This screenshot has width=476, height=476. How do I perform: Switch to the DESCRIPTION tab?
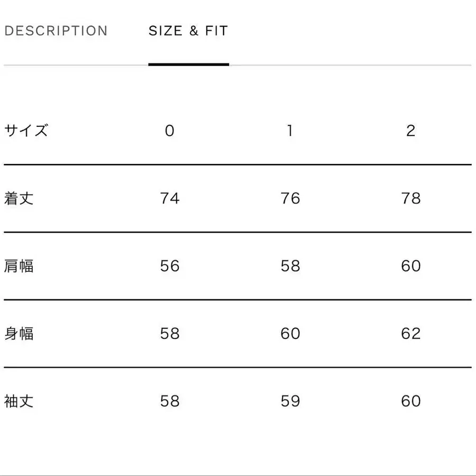(56, 31)
